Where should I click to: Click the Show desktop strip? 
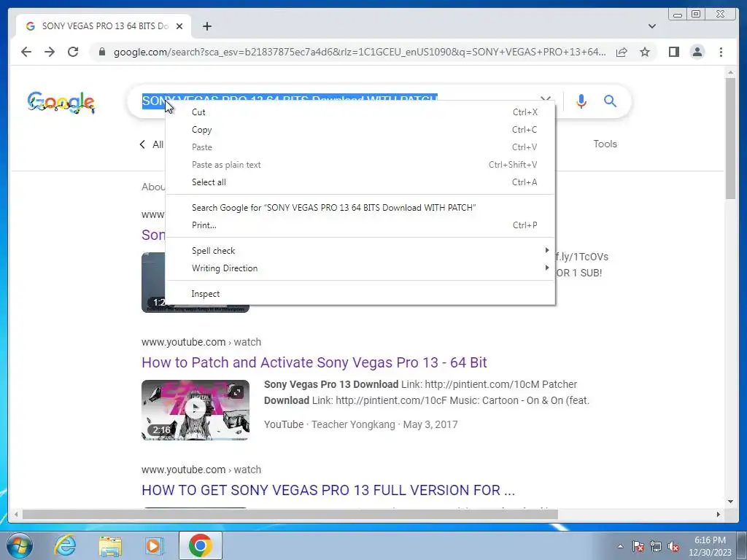[743, 545]
